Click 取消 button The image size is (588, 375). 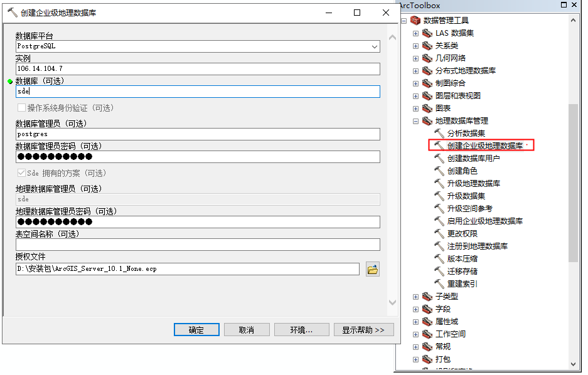[x=247, y=330]
